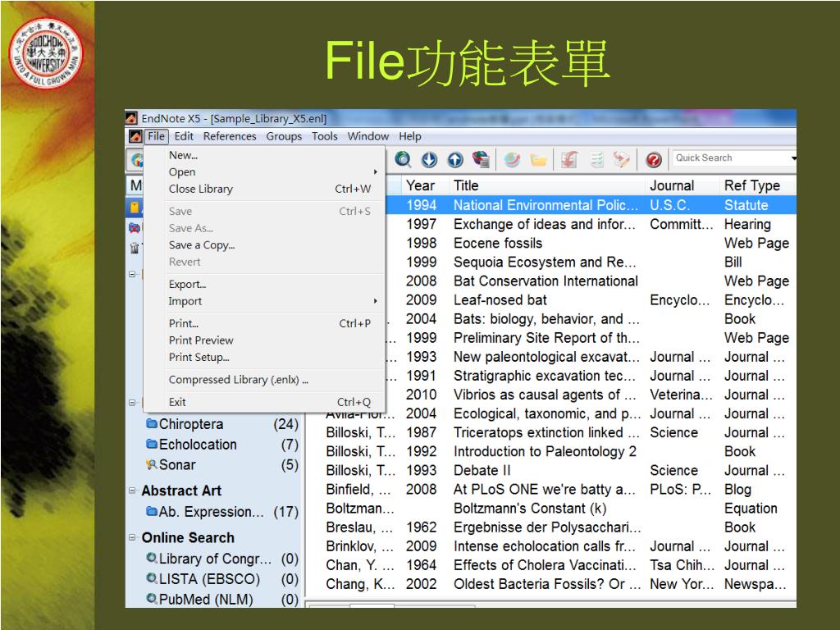Open the Help menu
Screen dimensions: 840x630
[410, 136]
